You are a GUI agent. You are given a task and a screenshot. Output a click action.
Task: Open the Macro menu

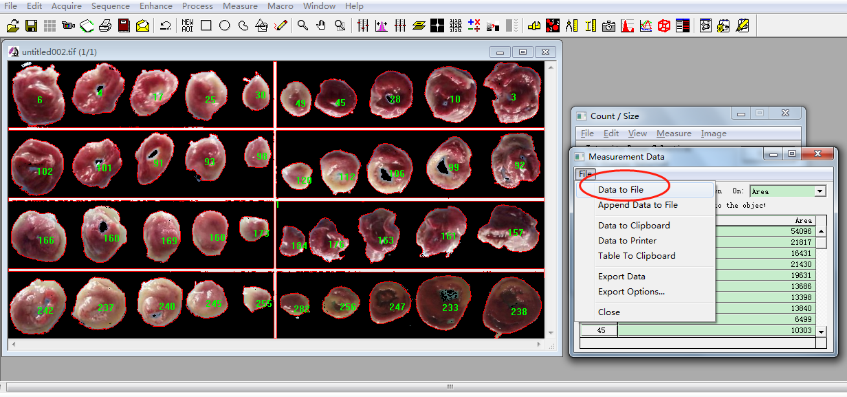[x=280, y=6]
